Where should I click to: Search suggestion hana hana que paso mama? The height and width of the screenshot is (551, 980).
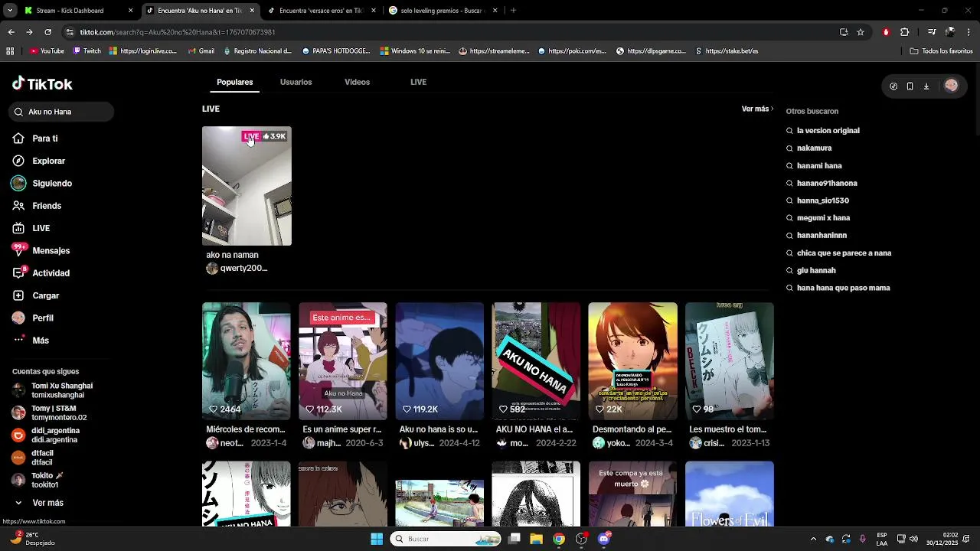tap(843, 289)
